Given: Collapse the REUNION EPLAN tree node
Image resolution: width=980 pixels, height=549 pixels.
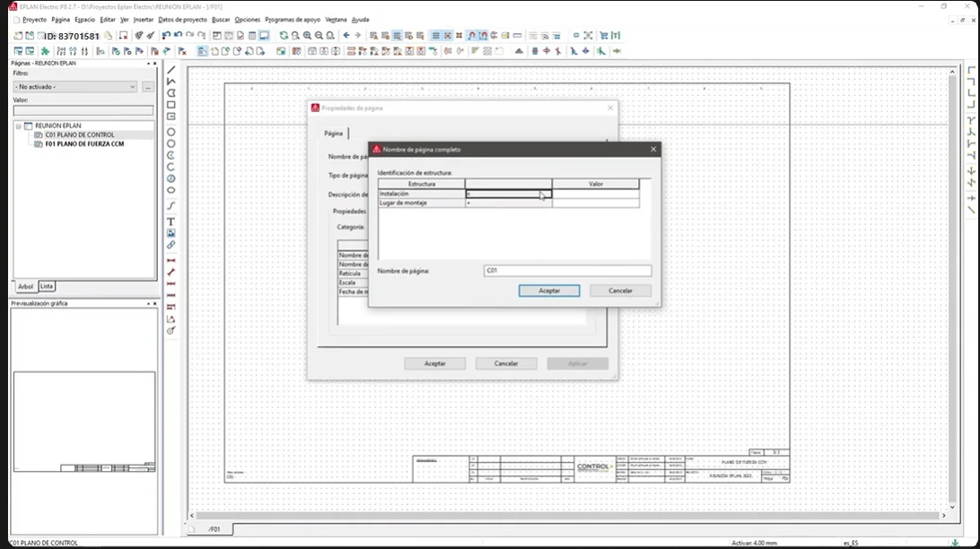Looking at the screenshot, I should 19,126.
